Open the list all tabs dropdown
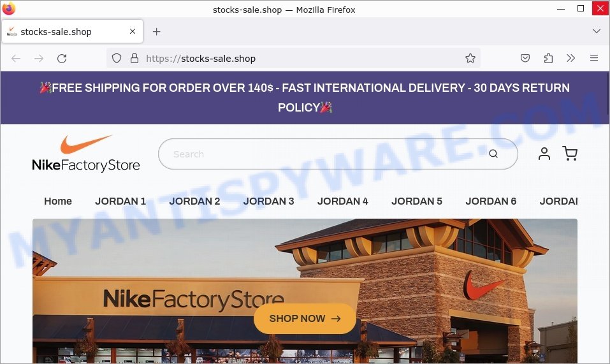The height and width of the screenshot is (364, 610). 597,31
